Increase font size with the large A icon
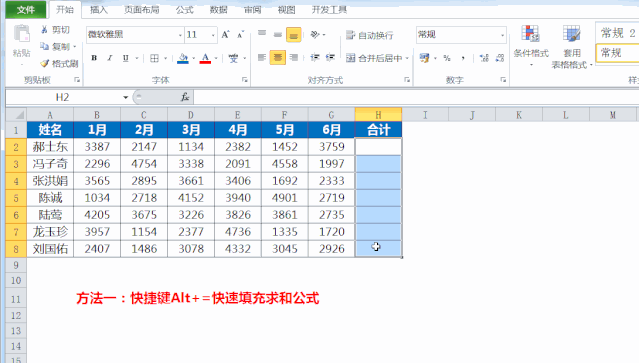The image size is (639, 363). (x=225, y=35)
